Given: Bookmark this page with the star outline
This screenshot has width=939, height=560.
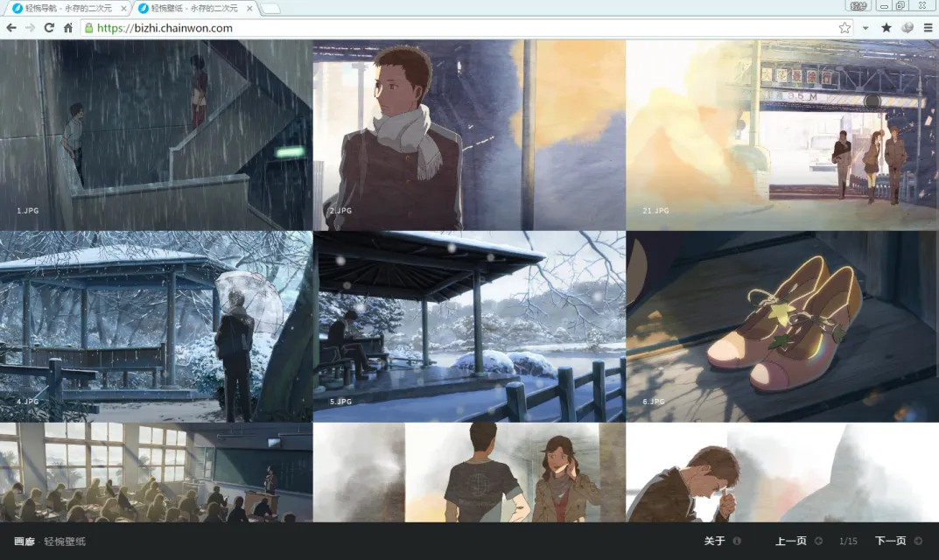Looking at the screenshot, I should click(844, 28).
